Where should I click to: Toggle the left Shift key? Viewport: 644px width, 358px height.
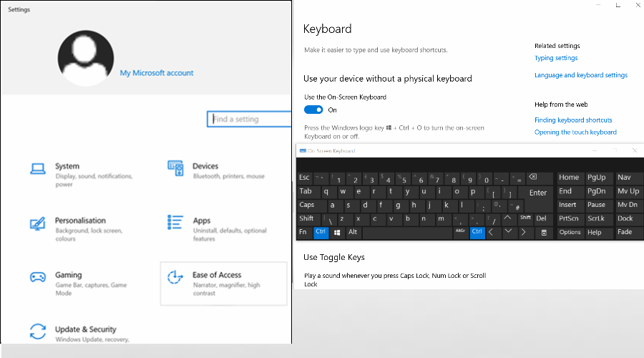click(x=309, y=218)
